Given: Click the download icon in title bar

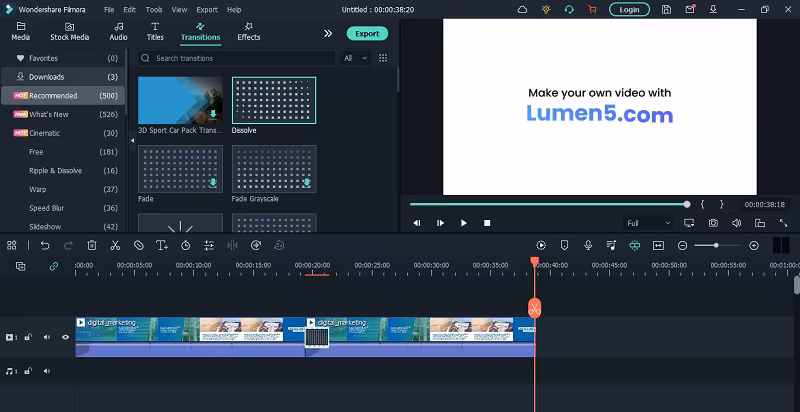Looking at the screenshot, I should point(713,10).
